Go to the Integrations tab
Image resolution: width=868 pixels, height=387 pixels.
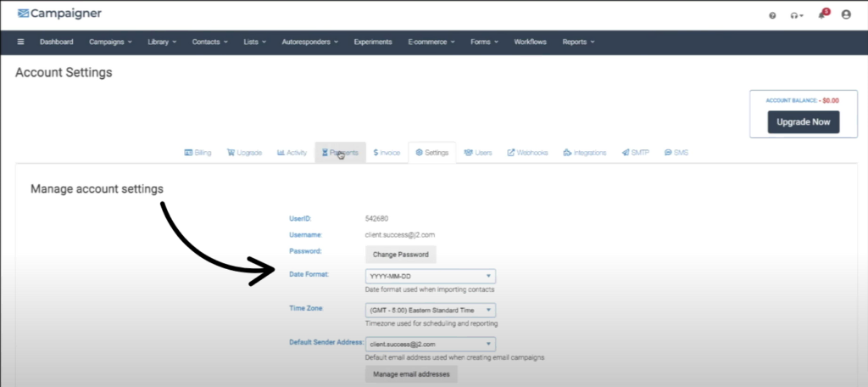585,153
